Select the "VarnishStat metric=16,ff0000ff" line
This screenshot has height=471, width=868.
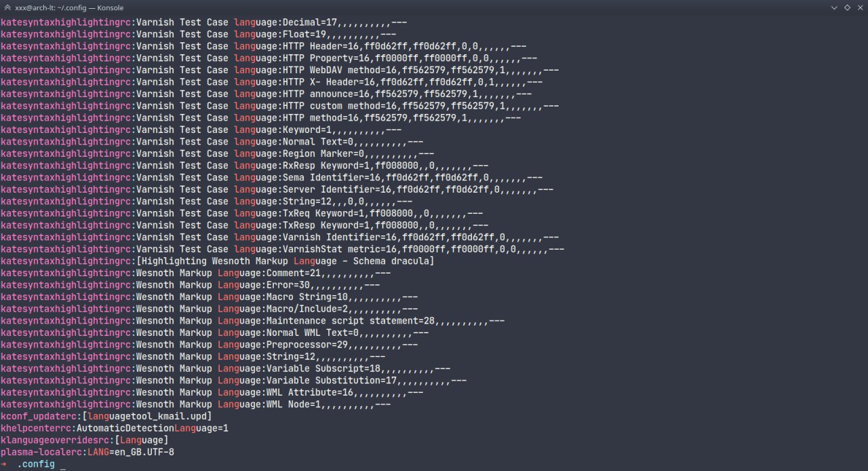pos(282,249)
